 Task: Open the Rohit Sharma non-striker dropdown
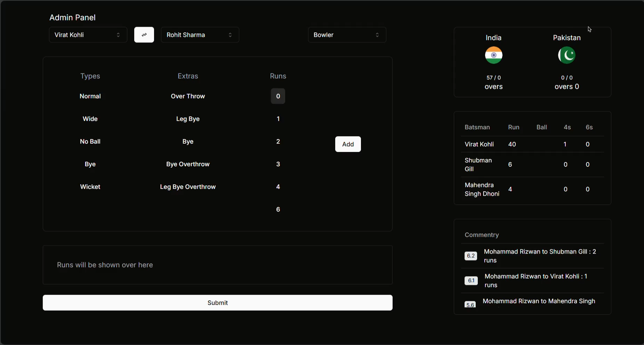[x=200, y=35]
